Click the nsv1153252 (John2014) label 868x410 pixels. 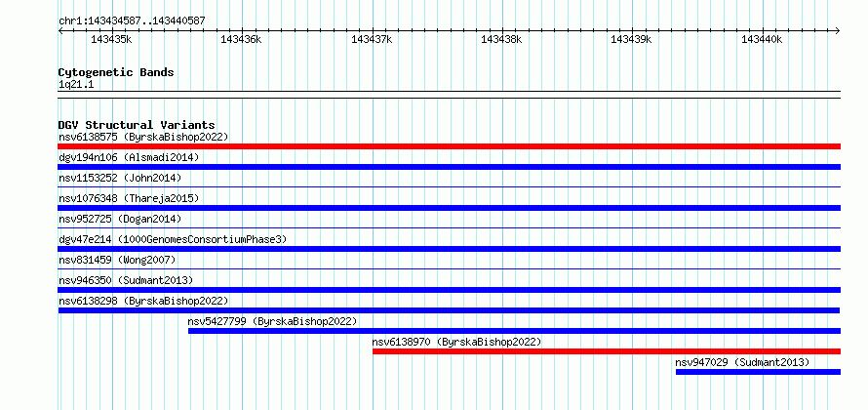coord(120,178)
